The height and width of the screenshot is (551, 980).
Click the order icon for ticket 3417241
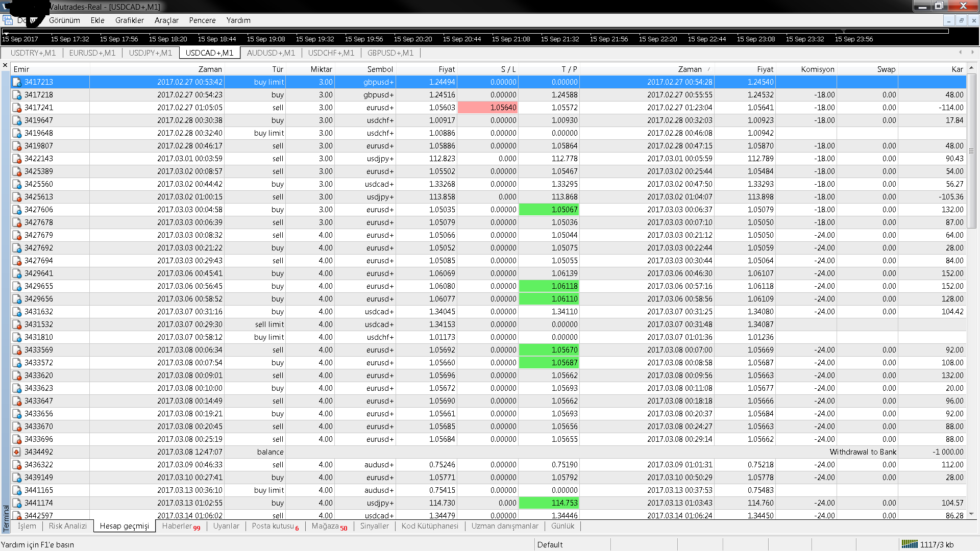17,108
